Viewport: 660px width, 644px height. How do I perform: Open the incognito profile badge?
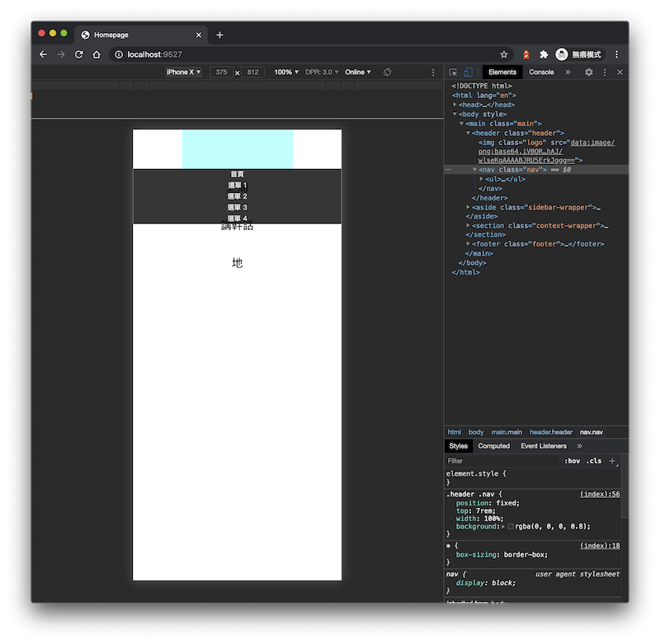tap(580, 54)
